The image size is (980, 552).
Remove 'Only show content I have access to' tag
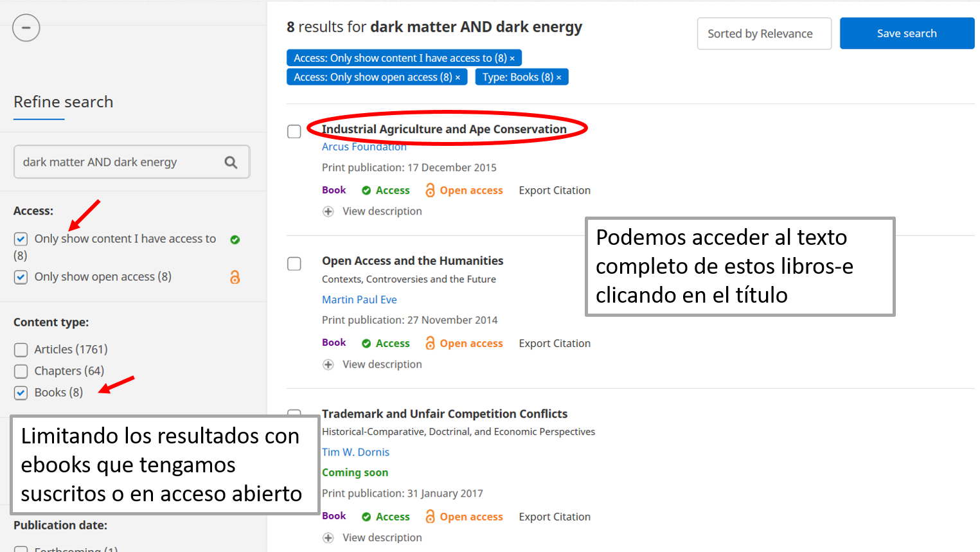(x=512, y=58)
